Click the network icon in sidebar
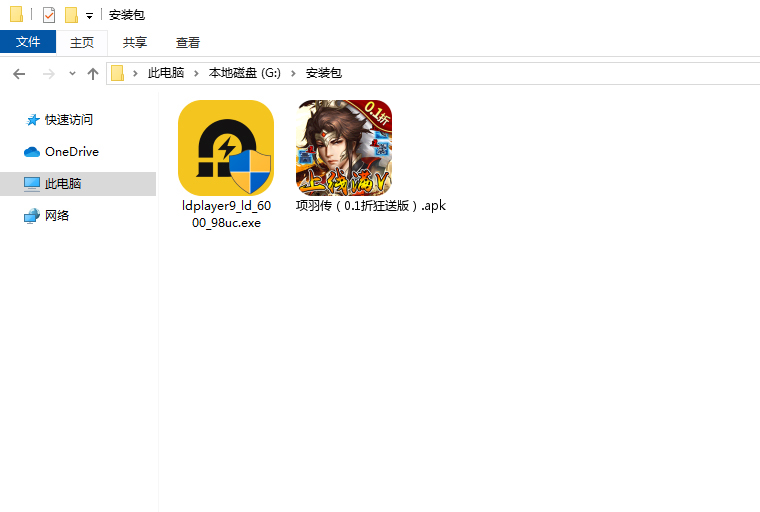The width and height of the screenshot is (760, 512). click(x=32, y=216)
